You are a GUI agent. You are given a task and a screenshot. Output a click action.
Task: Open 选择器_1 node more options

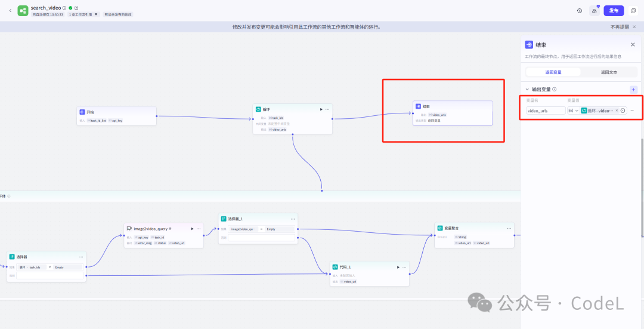tap(293, 219)
